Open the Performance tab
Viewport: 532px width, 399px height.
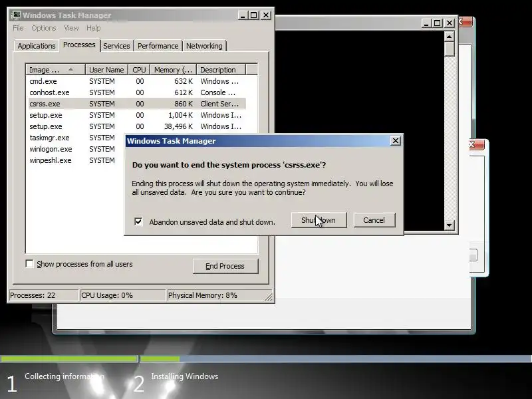click(158, 46)
